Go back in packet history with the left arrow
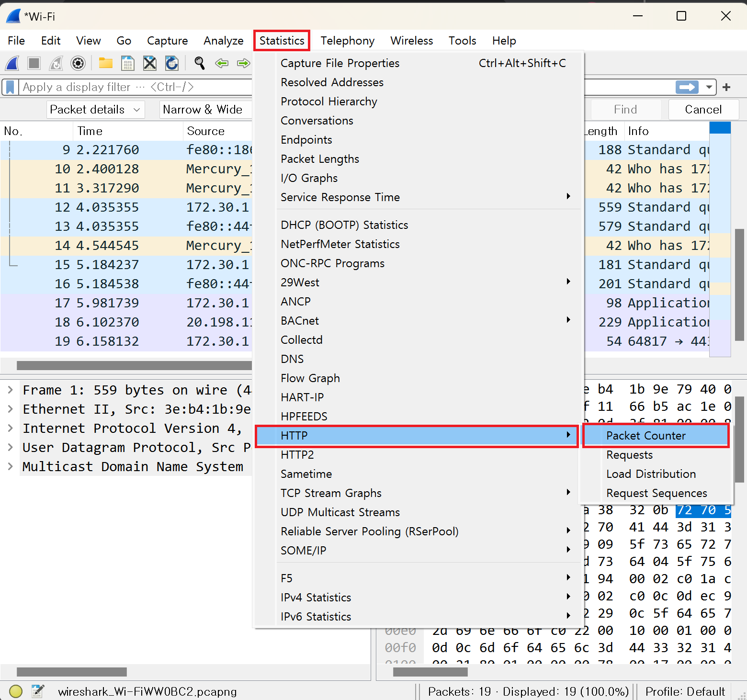747x700 pixels. (222, 63)
